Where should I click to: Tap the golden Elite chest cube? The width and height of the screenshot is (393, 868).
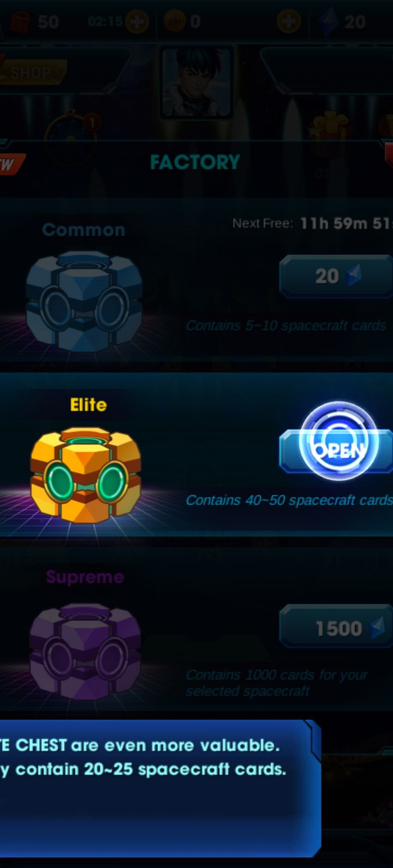(86, 474)
